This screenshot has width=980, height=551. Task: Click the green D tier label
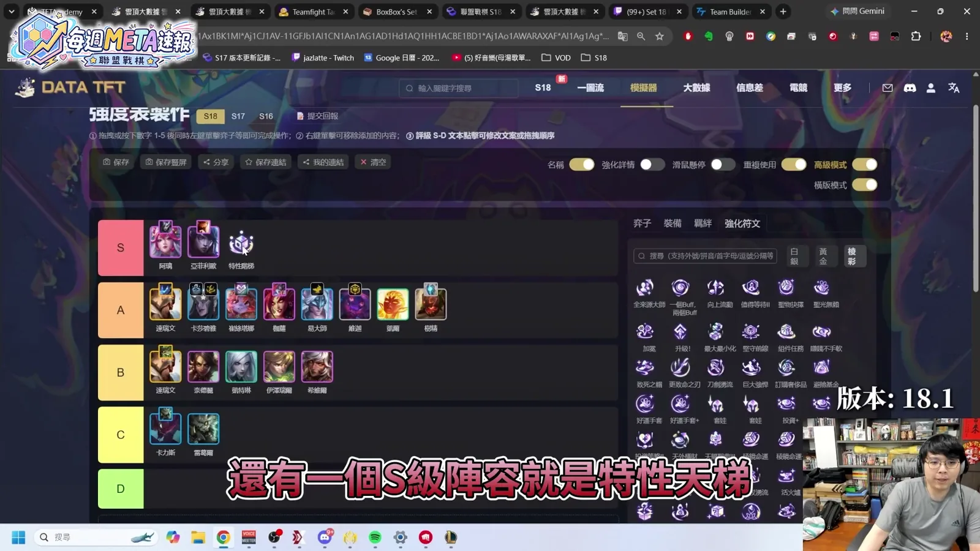pos(121,489)
